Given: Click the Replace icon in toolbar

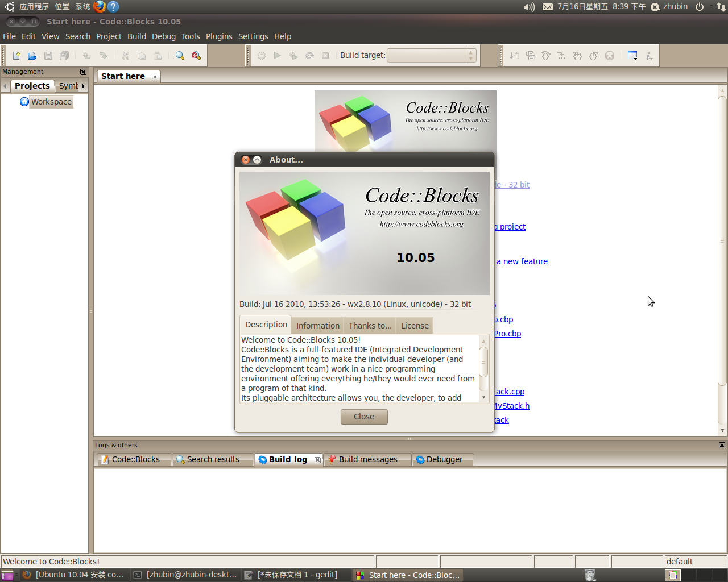Looking at the screenshot, I should click(x=196, y=56).
